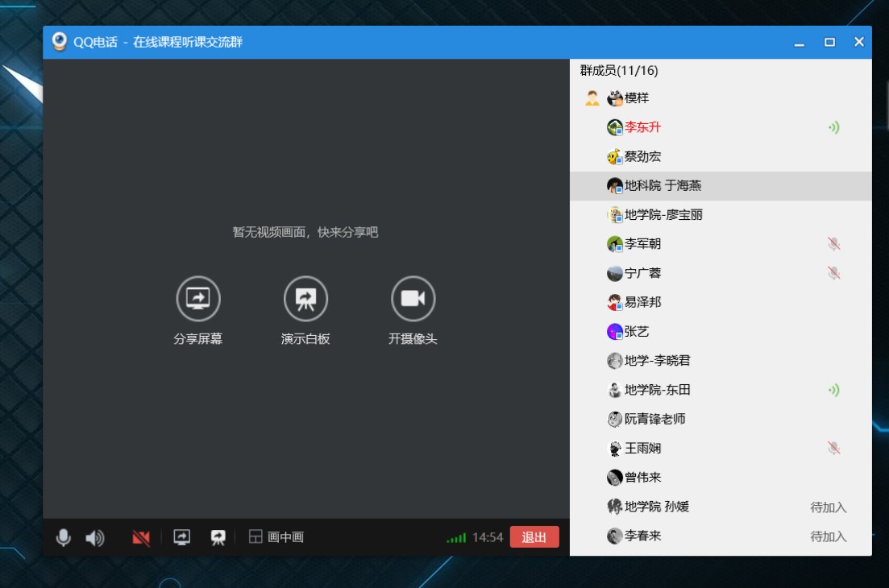Viewport: 889px width, 588px height.
Task: Turn on camera via 开摄像头 circle icon
Action: pos(413,298)
